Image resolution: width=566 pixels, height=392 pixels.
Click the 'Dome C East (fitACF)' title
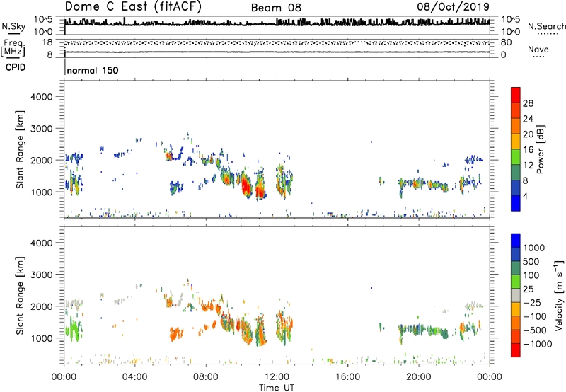click(x=133, y=6)
